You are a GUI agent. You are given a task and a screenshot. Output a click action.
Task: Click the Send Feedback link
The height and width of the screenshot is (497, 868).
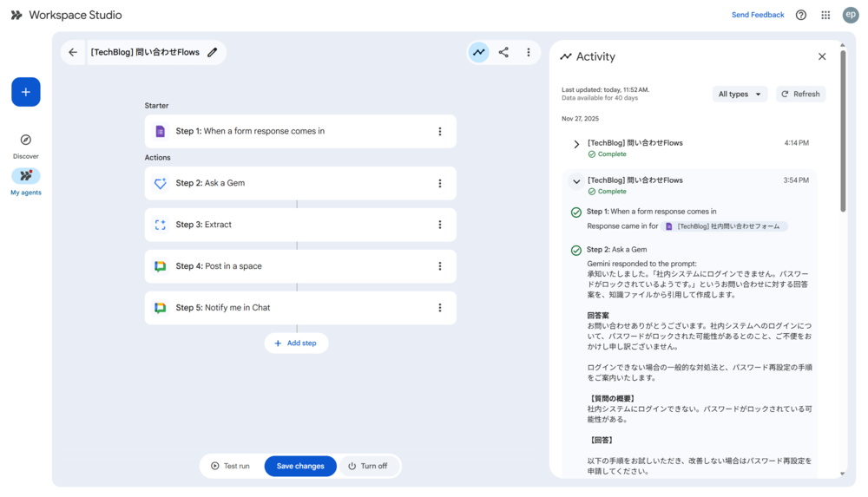coord(758,15)
